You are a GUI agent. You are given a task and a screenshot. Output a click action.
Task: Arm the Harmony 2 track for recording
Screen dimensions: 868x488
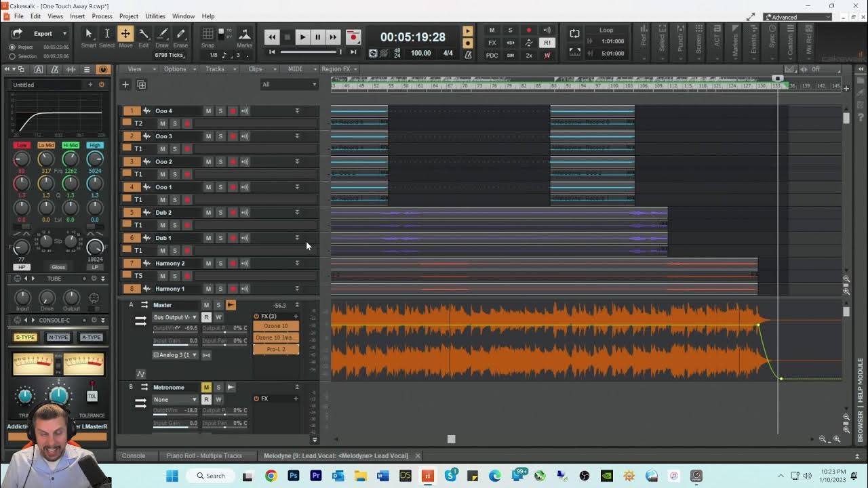tap(233, 263)
